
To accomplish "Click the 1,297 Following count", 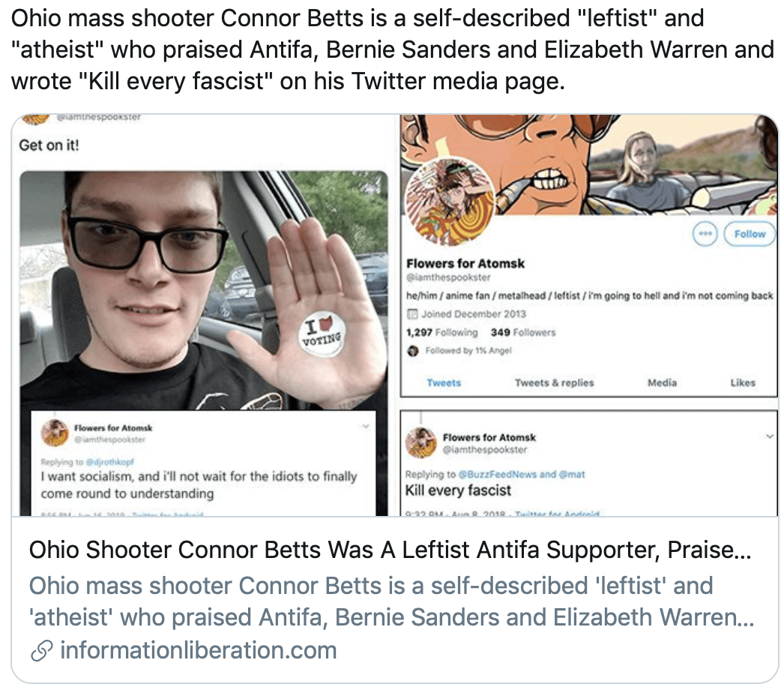I will pyautogui.click(x=442, y=332).
